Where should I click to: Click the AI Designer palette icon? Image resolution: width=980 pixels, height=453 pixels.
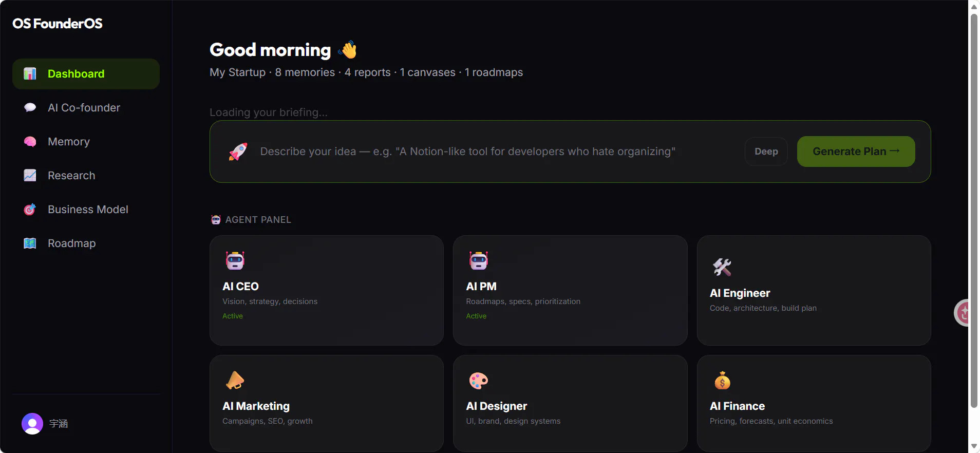(x=479, y=381)
